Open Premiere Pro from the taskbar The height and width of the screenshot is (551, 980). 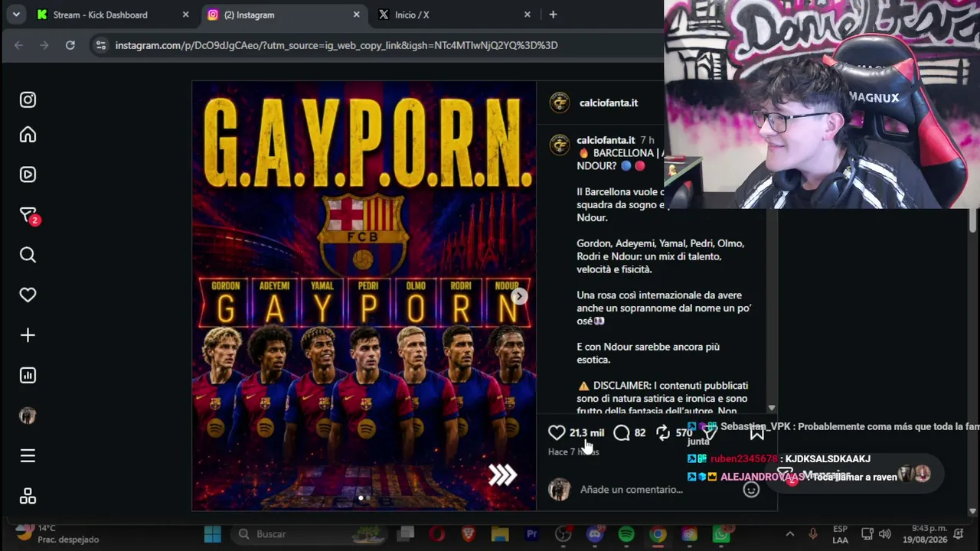(531, 534)
